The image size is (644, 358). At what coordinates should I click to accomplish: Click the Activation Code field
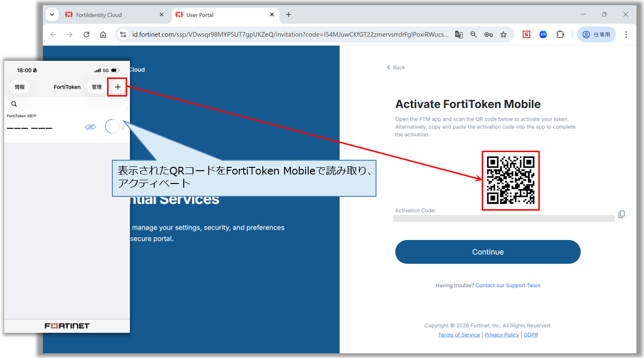coord(504,218)
